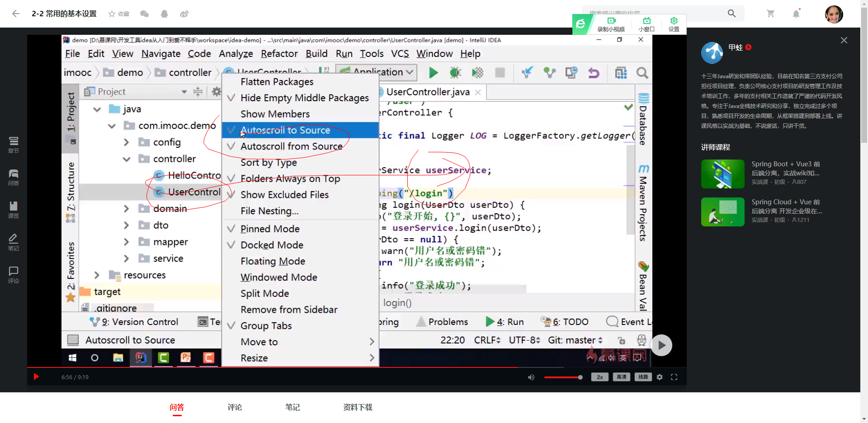Enter fullscreen video mode

click(x=674, y=377)
